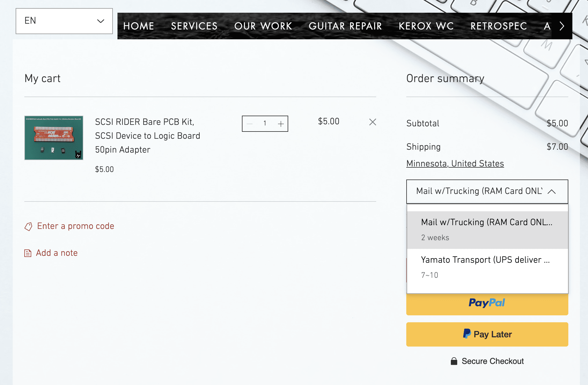Viewport: 588px width, 385px height.
Task: Change shipping destination Minnesota, United States
Action: point(455,164)
